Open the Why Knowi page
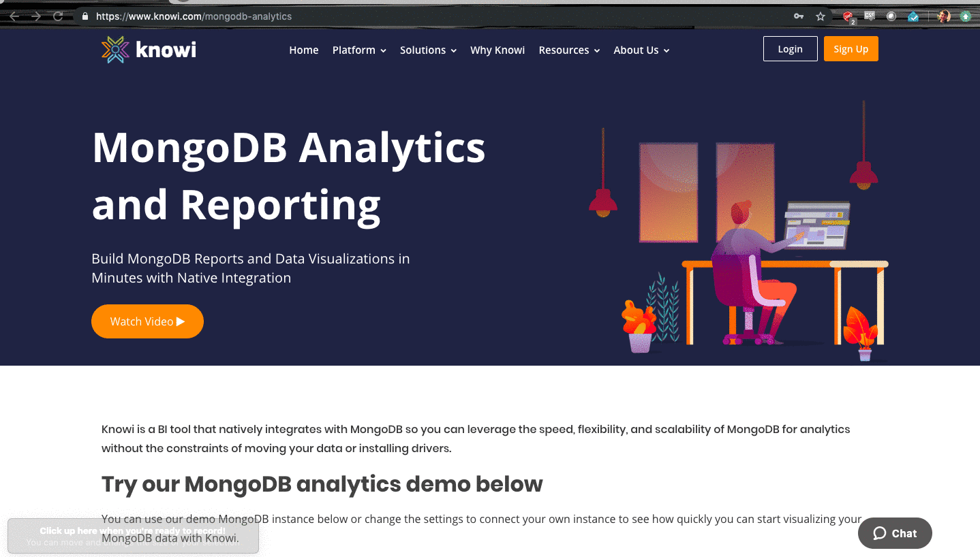Screen dimensions: 980x557 (497, 50)
